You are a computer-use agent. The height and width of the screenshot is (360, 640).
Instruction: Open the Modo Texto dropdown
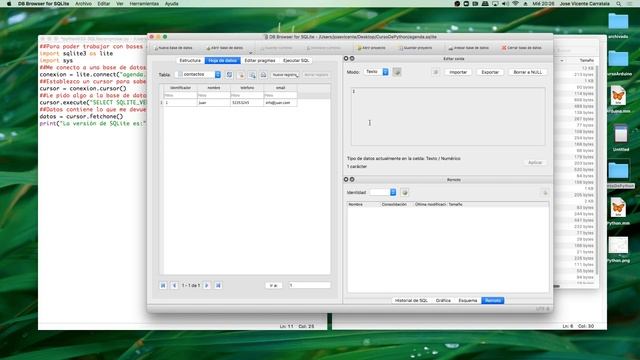pyautogui.click(x=376, y=72)
